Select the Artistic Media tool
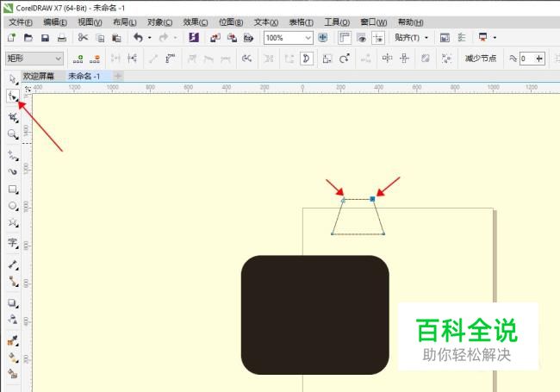This screenshot has height=392, width=560. click(13, 172)
